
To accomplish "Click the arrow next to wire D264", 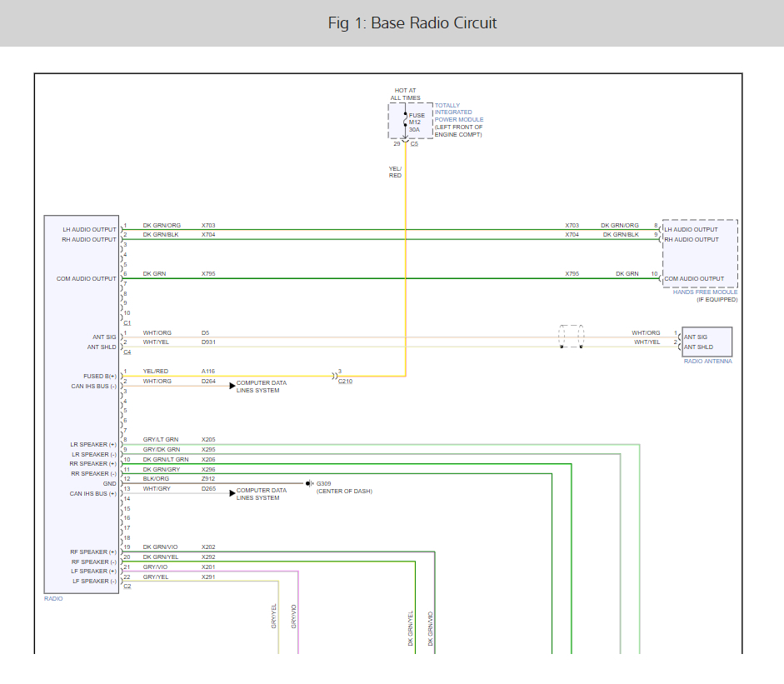I will tap(232, 386).
